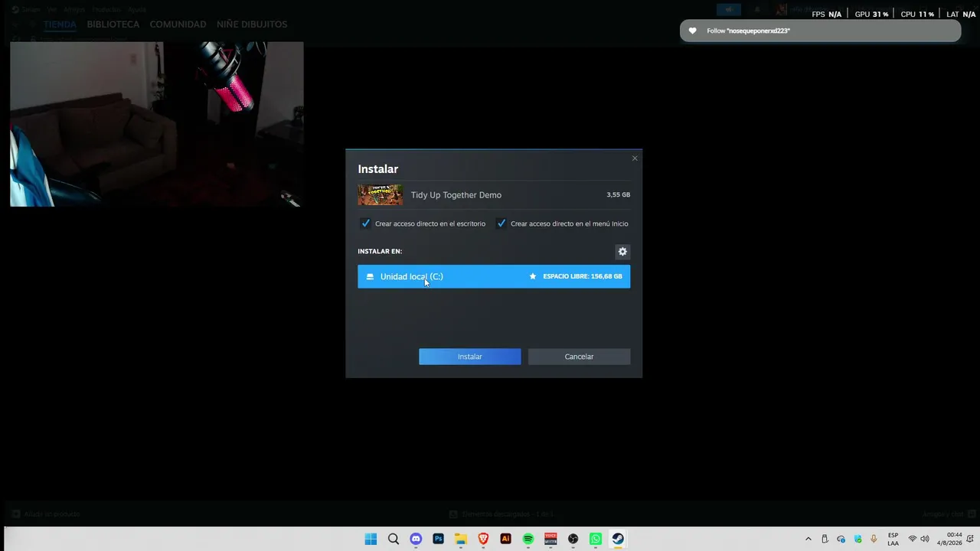Click the Tidy Up Together Demo title
This screenshot has width=980, height=551.
(x=456, y=195)
